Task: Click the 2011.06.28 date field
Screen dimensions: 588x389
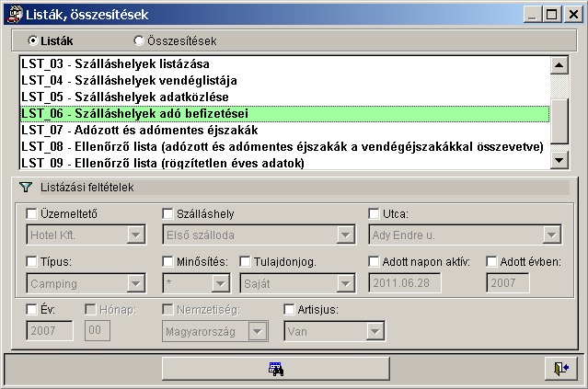Action: [x=404, y=283]
